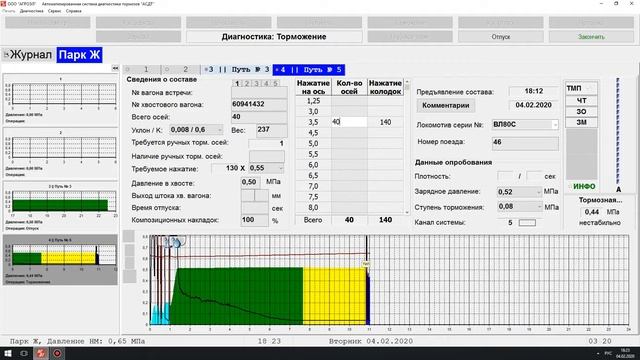Click the red ASDT app icon in taskbar
This screenshot has height=360, width=640.
(40, 353)
